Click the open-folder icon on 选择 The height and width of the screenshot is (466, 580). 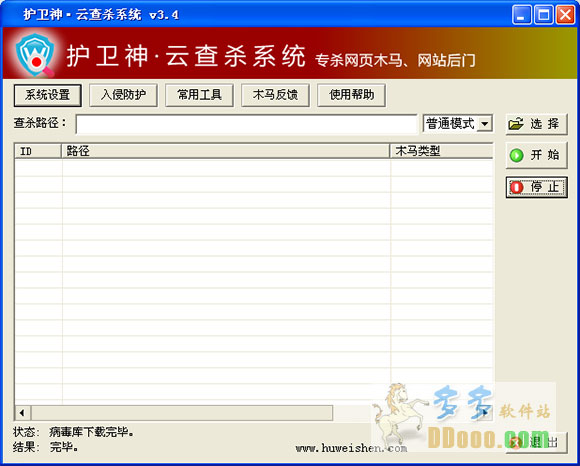(x=516, y=124)
